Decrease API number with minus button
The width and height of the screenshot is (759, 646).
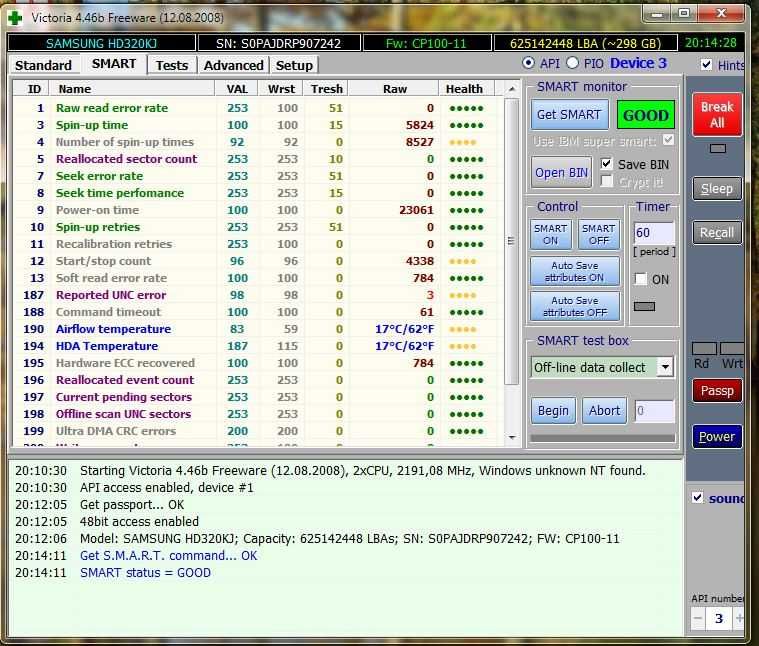(698, 619)
